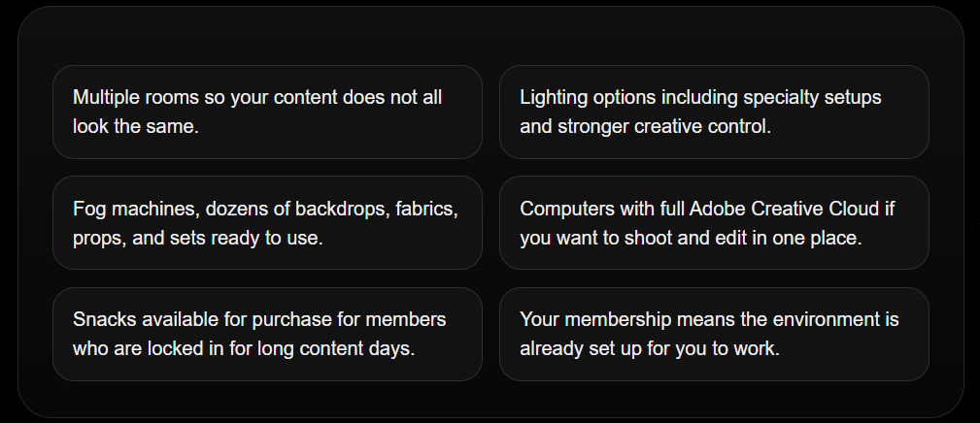Click the 'Multiple rooms' feature card
The image size is (980, 423).
coord(267,112)
